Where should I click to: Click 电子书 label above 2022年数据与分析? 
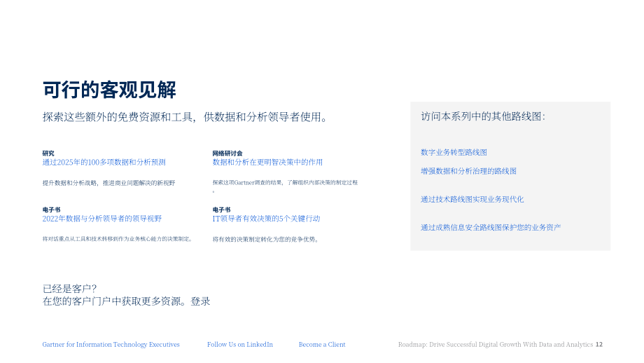(x=51, y=210)
